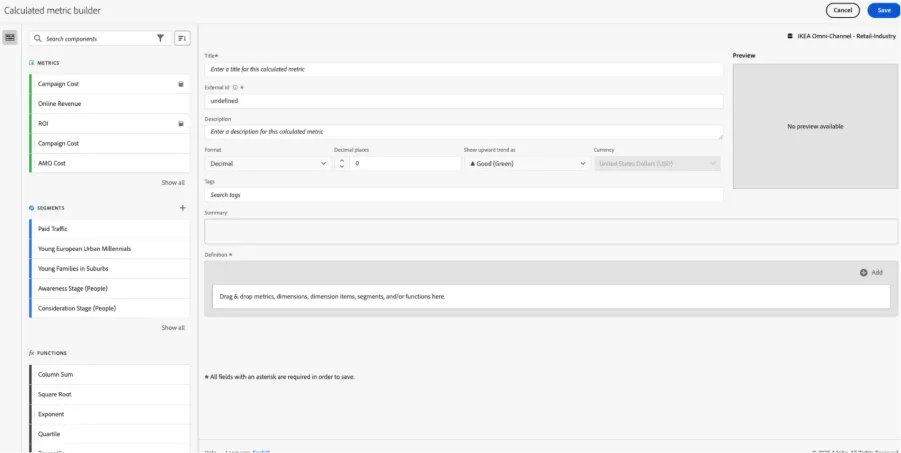Select Young European Urban Millennials segment

click(109, 249)
